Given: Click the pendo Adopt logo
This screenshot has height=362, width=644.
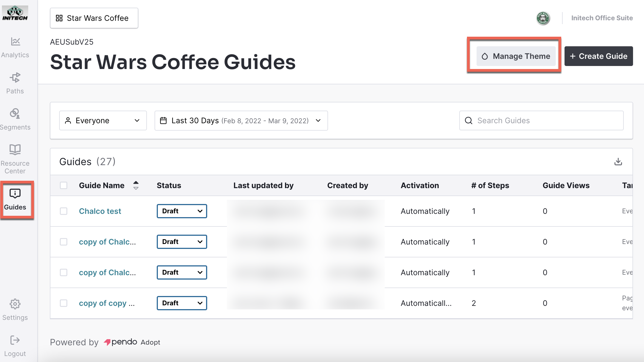Looking at the screenshot, I should [132, 342].
